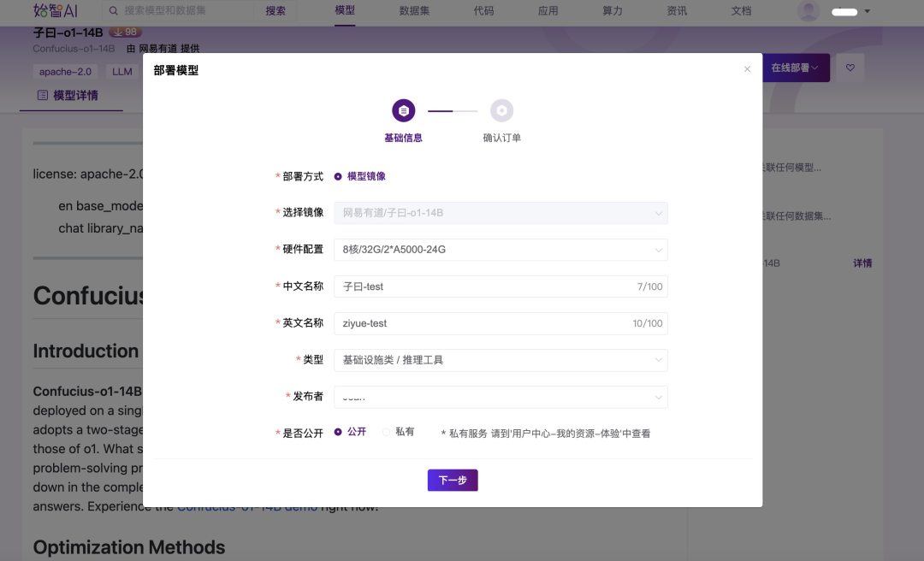Click the 模型详情 tab icon

pos(43,95)
